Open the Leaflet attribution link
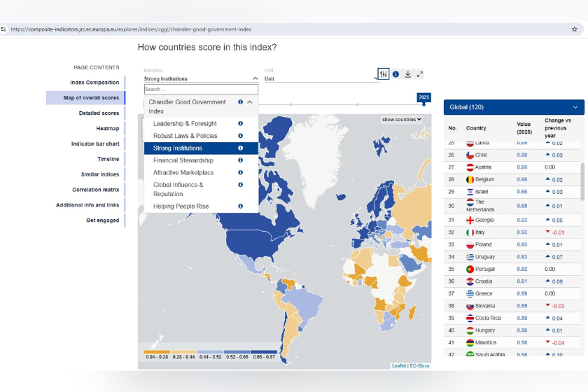This screenshot has width=588, height=392. coord(398,365)
